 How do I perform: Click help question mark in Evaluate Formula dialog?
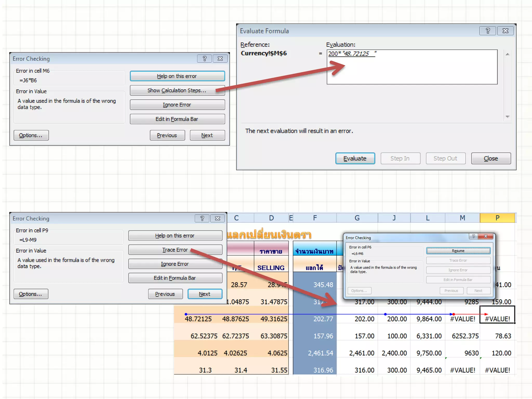click(488, 31)
